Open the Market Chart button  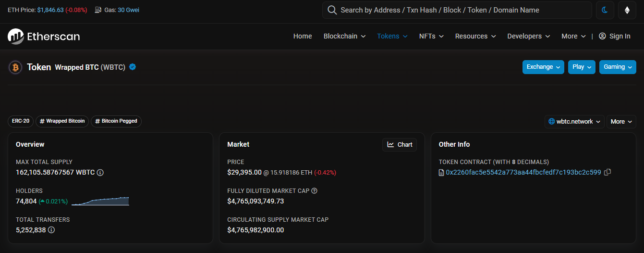400,145
